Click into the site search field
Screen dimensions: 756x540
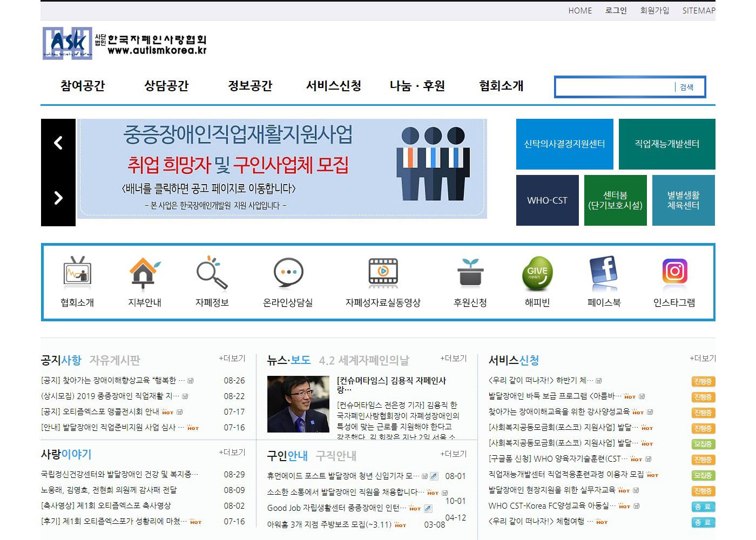[x=615, y=87]
